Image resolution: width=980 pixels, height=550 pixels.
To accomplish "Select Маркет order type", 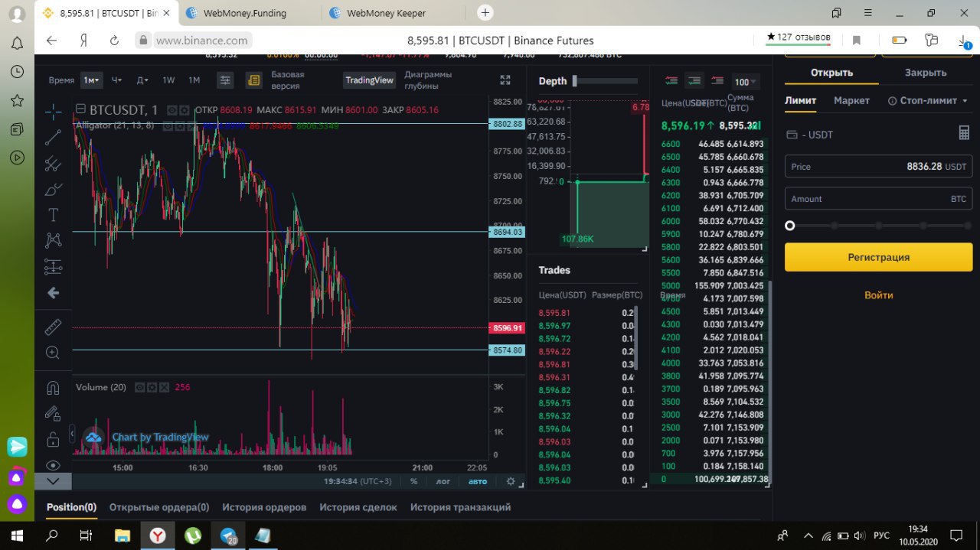I will coord(851,101).
